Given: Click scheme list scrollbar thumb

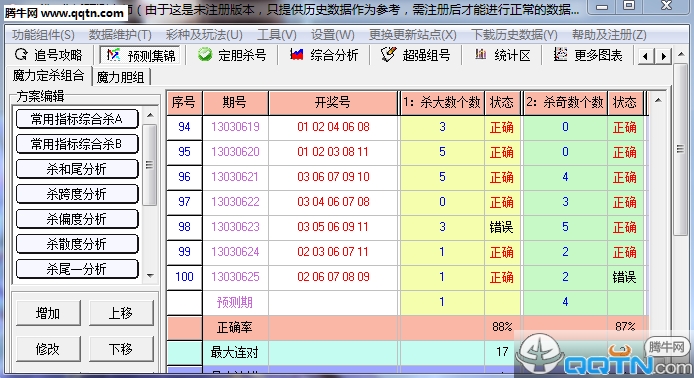Looking at the screenshot, I should pos(150,165).
